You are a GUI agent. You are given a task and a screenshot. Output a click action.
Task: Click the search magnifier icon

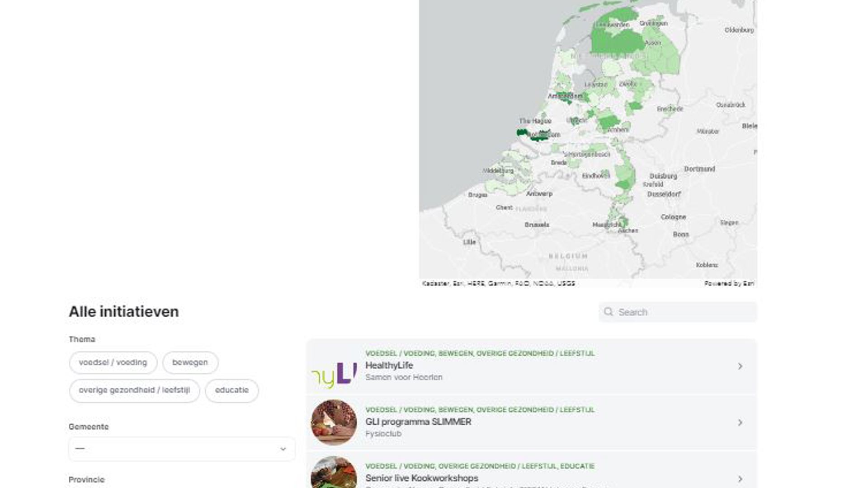(x=609, y=312)
